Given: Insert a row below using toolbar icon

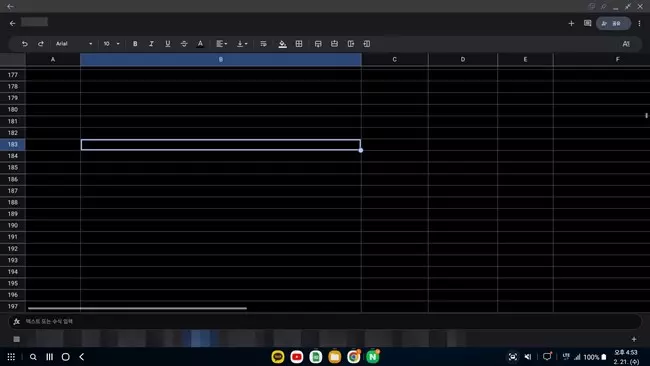Looking at the screenshot, I should point(318,44).
